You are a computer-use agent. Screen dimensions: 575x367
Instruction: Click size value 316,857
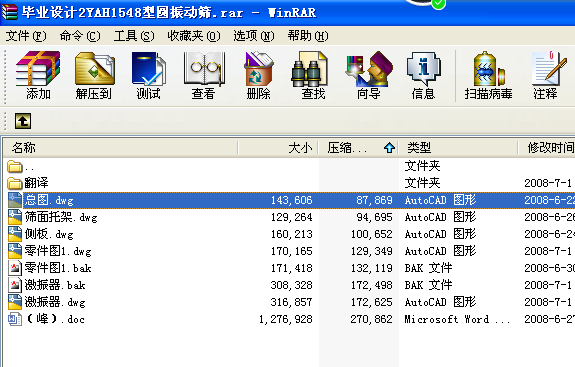(x=292, y=302)
